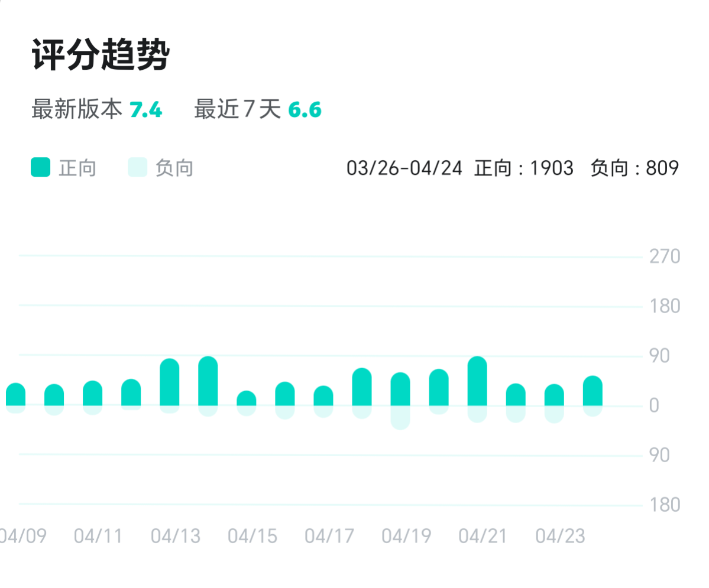Click the 正向 legend label
Viewport: 709px width, 588px height.
77,168
